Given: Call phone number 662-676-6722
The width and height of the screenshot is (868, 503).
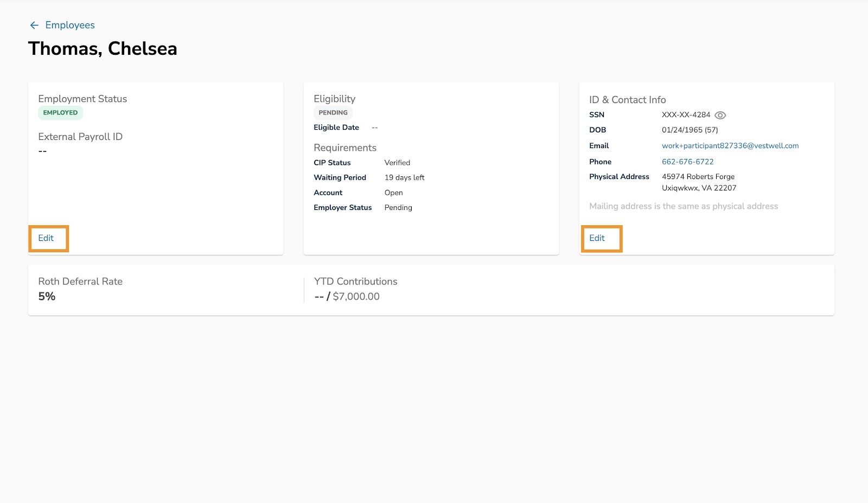Looking at the screenshot, I should click(x=687, y=161).
